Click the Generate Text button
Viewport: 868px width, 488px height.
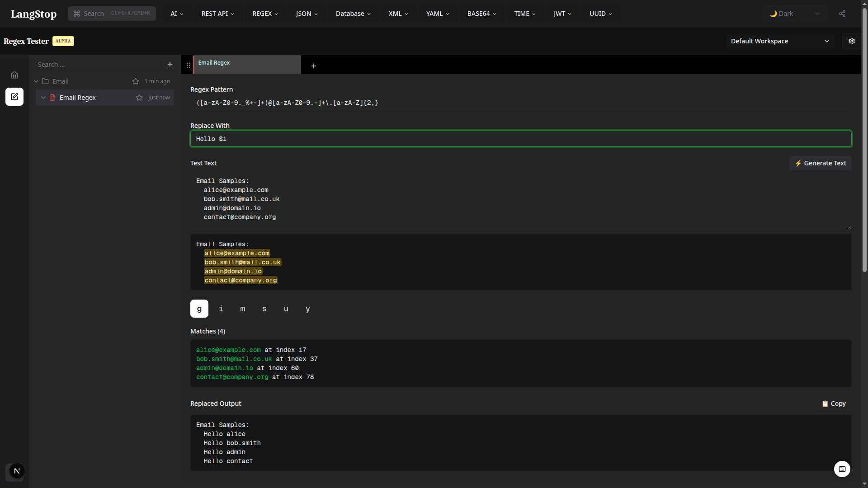(x=821, y=163)
